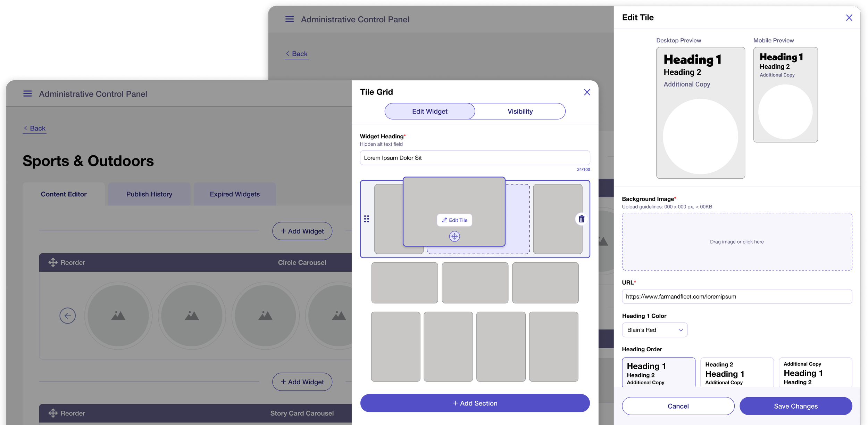Image resolution: width=868 pixels, height=425 pixels.
Task: Click Save Changes button
Action: [795, 406]
